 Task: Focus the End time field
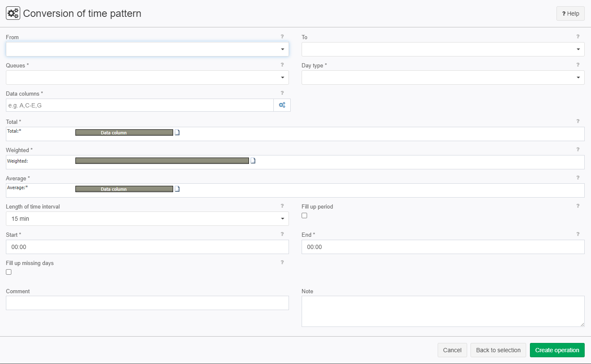(443, 247)
